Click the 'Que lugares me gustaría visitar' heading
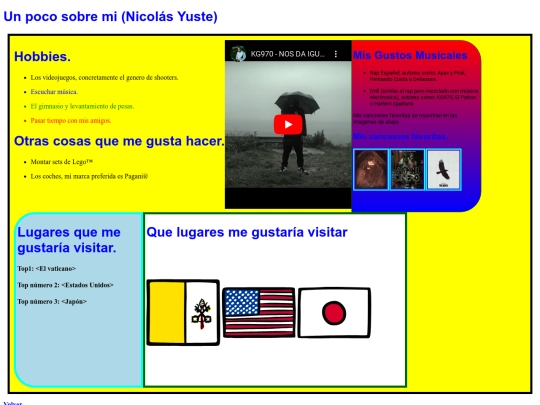The image size is (540, 405). [x=247, y=232]
